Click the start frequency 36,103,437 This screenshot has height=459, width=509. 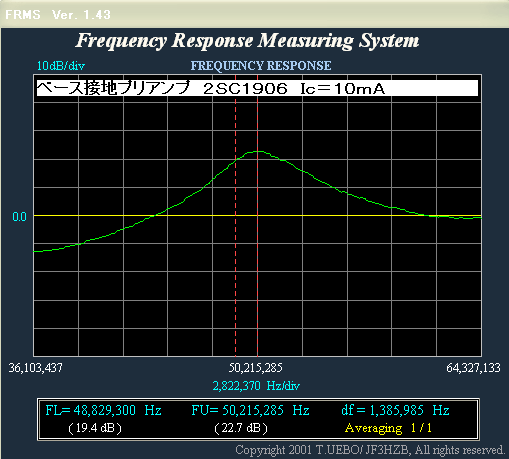pyautogui.click(x=35, y=368)
